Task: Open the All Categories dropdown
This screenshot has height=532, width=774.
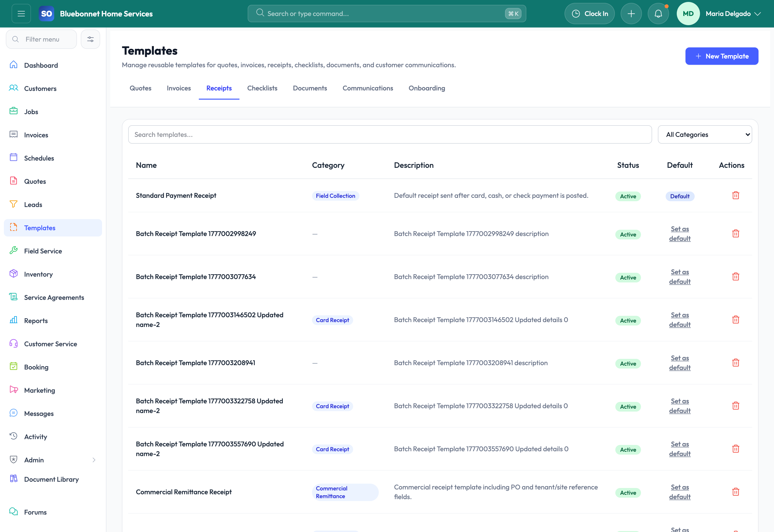Action: (x=705, y=135)
